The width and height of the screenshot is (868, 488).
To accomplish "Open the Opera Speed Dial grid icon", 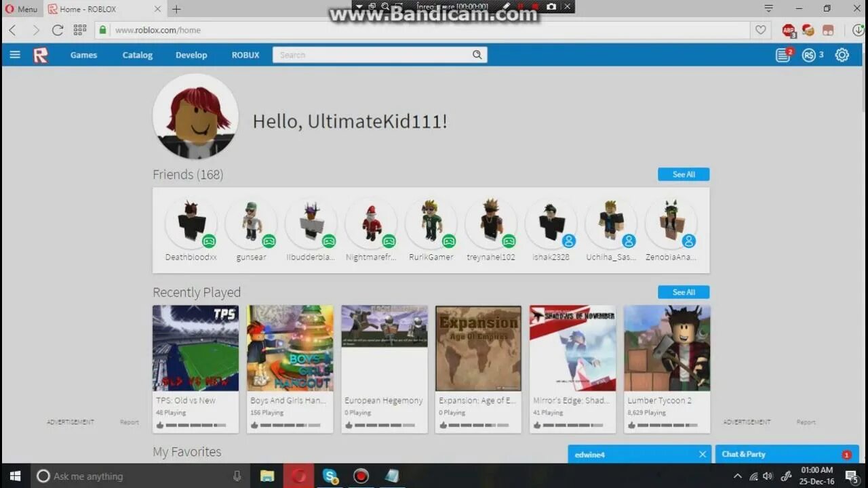I will pyautogui.click(x=80, y=30).
